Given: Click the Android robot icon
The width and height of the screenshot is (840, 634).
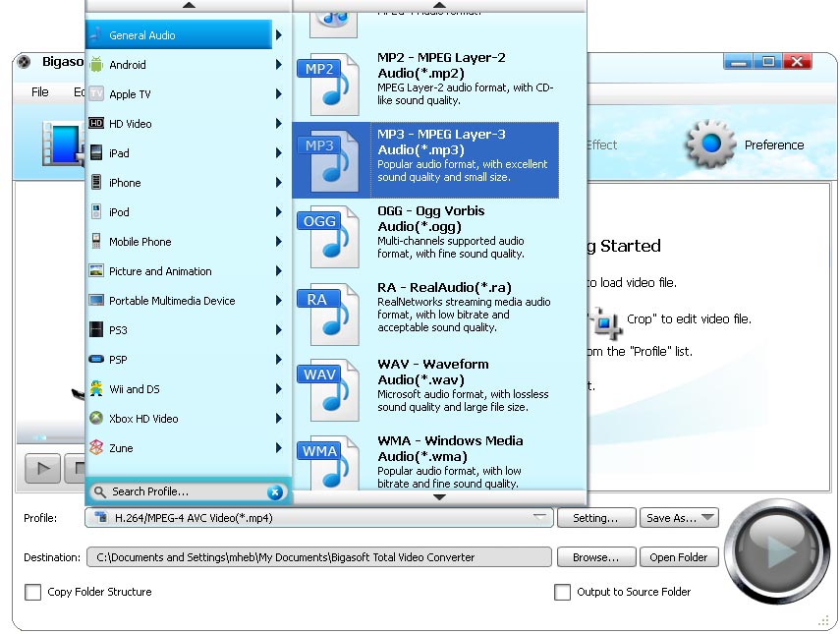Looking at the screenshot, I should [x=96, y=64].
